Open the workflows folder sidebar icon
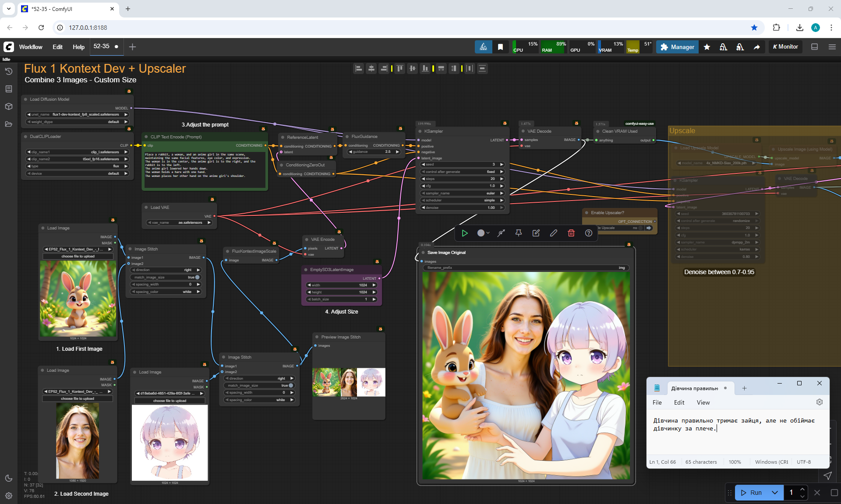The width and height of the screenshot is (841, 504). (x=8, y=124)
